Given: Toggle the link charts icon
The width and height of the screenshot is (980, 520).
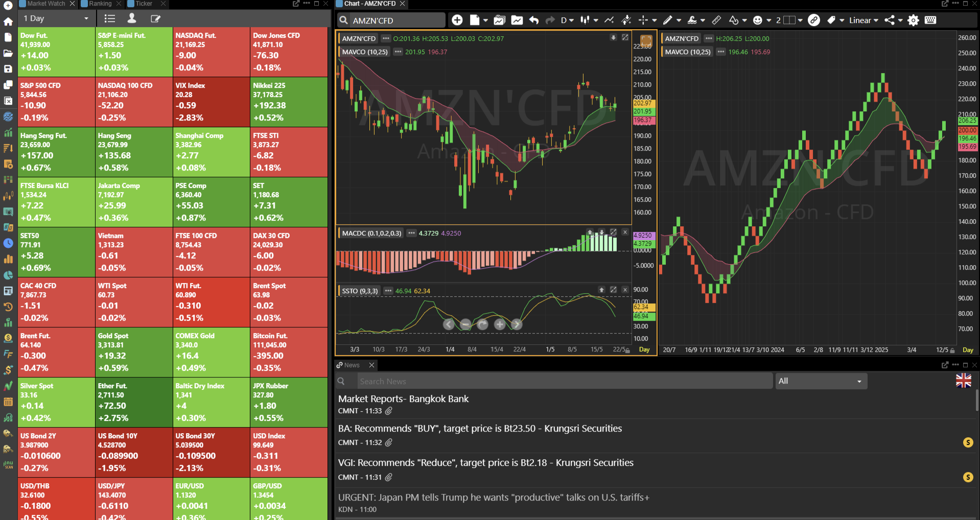Looking at the screenshot, I should [x=814, y=20].
